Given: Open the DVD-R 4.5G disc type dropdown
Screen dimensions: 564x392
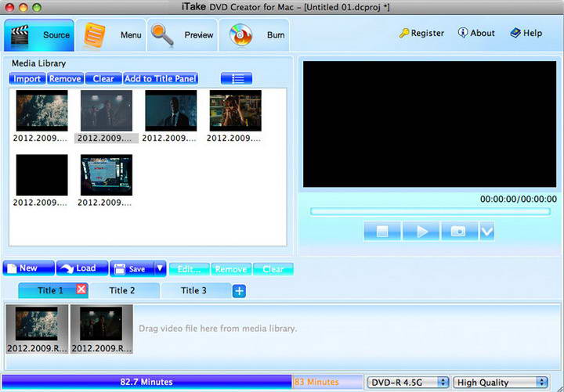Looking at the screenshot, I should (408, 383).
